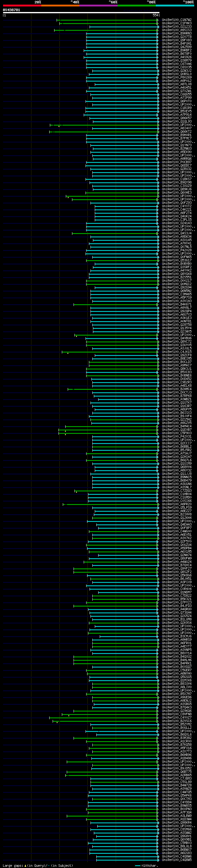This screenshot has height=868, width=197.
Task: Select the UniRef100_A3V7K2 label
Action: [176, 538]
